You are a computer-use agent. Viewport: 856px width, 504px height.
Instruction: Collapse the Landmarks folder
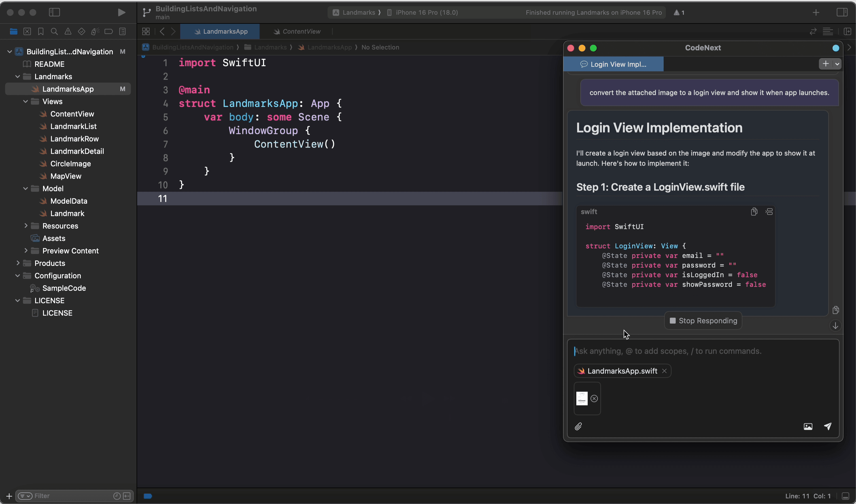click(18, 76)
